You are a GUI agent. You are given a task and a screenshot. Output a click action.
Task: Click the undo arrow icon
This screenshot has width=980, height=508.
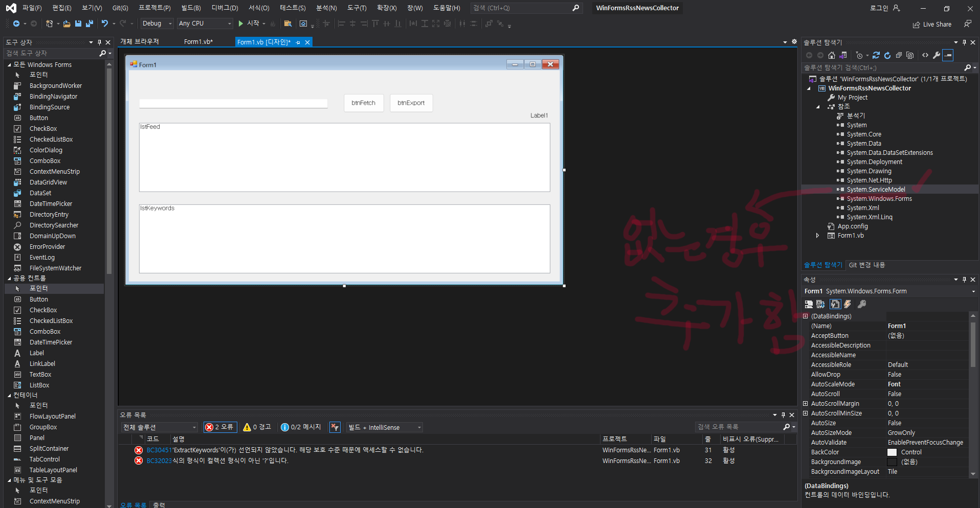(x=105, y=24)
